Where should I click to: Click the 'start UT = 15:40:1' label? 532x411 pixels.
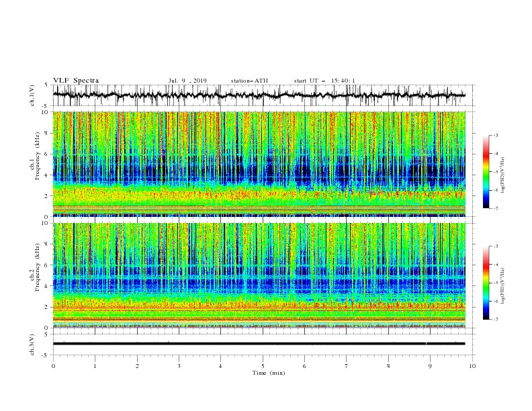click(x=324, y=81)
